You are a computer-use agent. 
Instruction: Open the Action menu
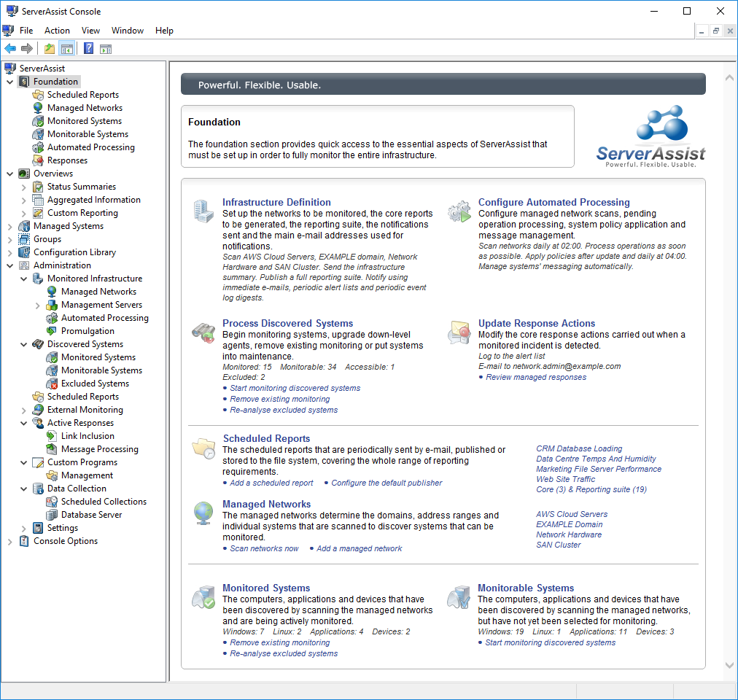(57, 31)
